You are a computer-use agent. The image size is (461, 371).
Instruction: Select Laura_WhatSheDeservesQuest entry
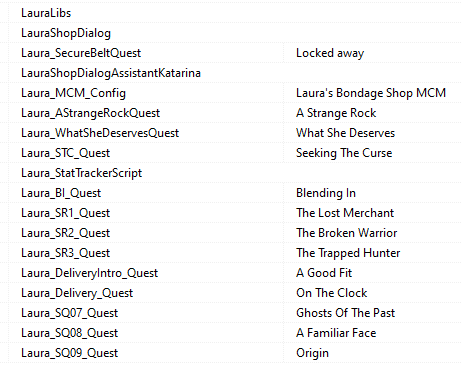100,133
